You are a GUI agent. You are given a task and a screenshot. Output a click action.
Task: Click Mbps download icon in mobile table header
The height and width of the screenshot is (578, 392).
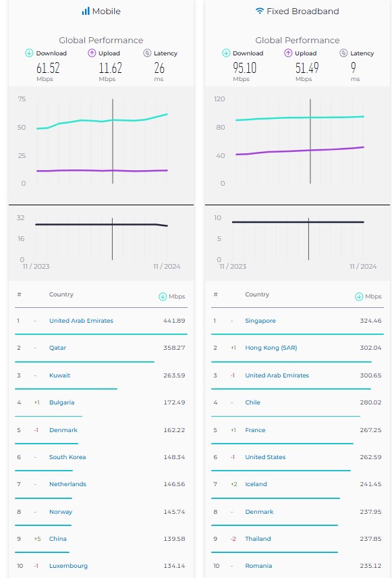point(163,296)
